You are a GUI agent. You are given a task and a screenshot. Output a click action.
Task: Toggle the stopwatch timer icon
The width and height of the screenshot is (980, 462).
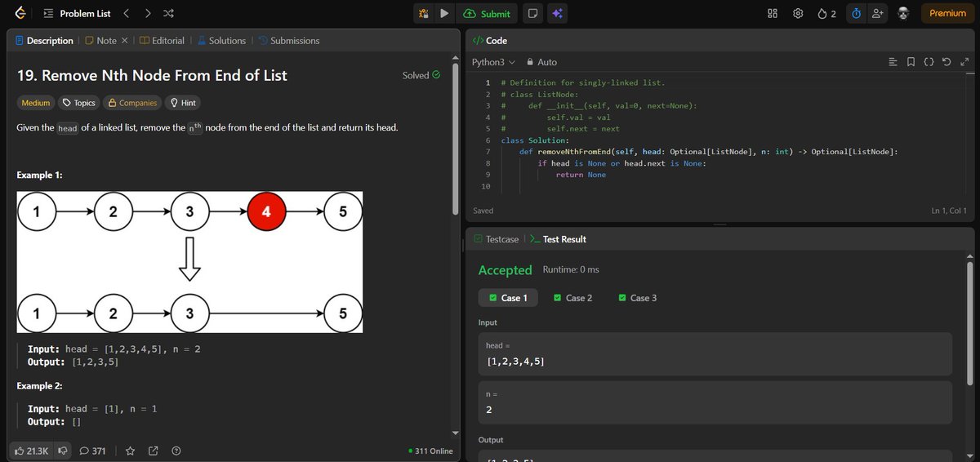pyautogui.click(x=856, y=14)
